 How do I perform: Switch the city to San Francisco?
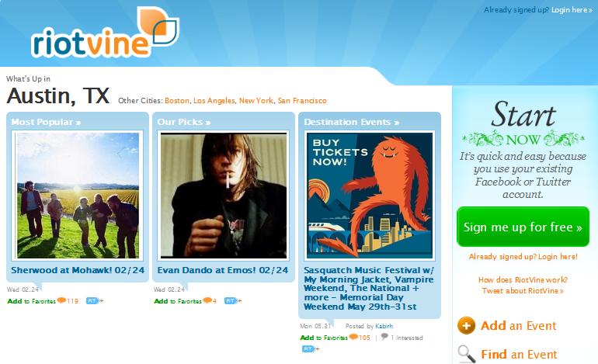click(x=302, y=101)
